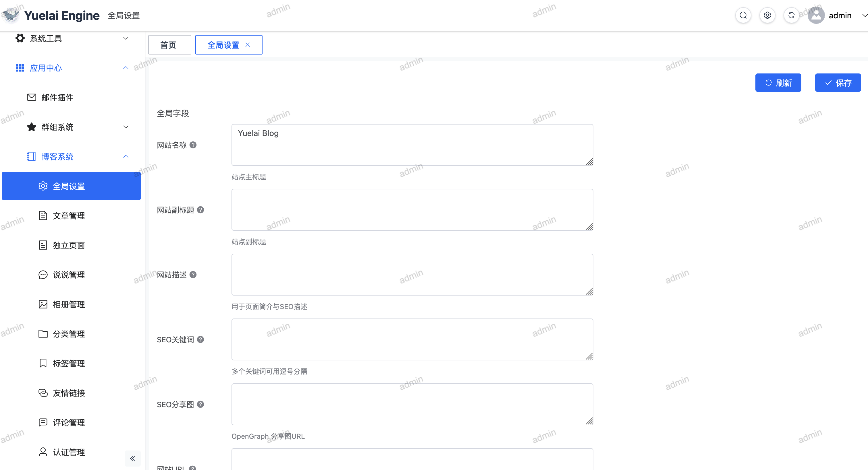The width and height of the screenshot is (868, 470).
Task: Show help tooltip for 网站名称
Action: tap(193, 145)
